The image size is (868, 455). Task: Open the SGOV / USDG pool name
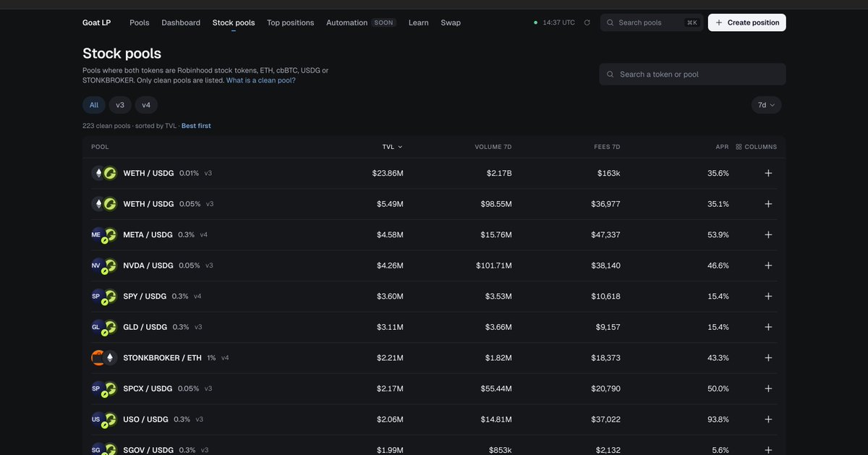tap(148, 449)
